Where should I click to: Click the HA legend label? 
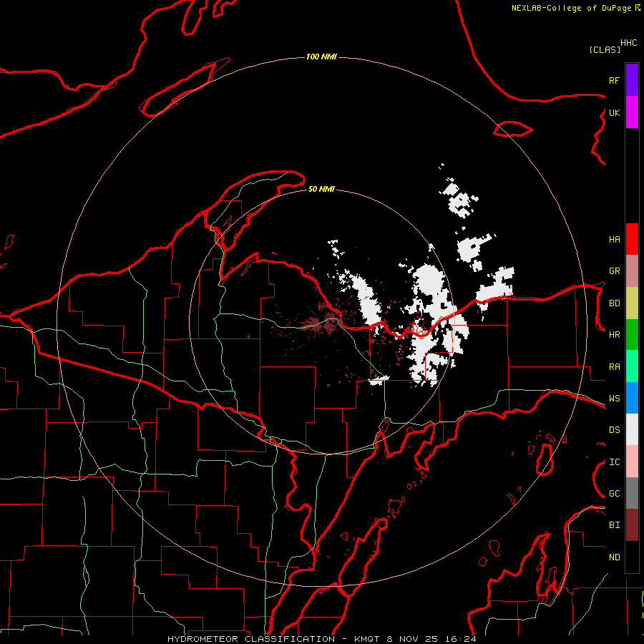tap(615, 240)
